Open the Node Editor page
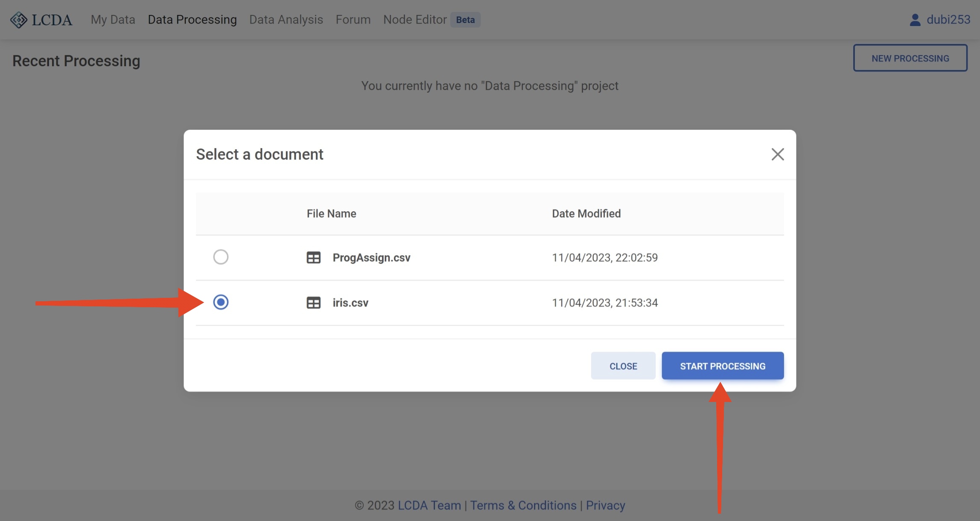Image resolution: width=980 pixels, height=521 pixels. tap(414, 20)
